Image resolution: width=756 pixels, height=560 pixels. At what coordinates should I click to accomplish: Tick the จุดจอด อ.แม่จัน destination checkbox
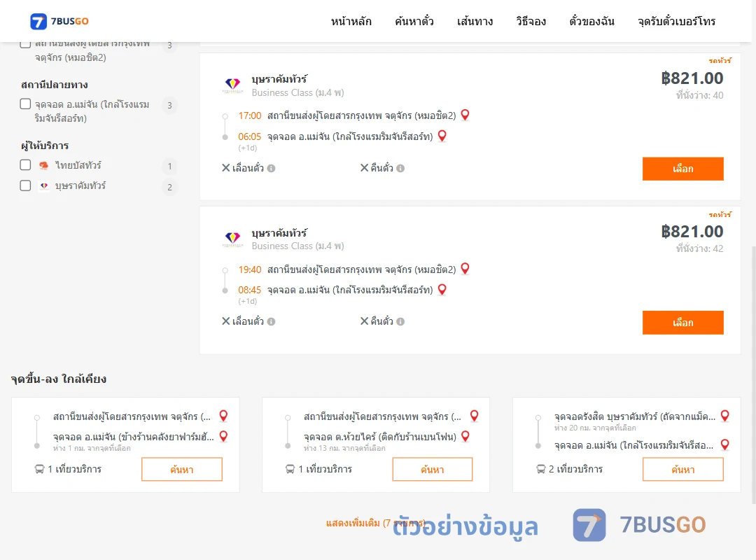(x=26, y=104)
